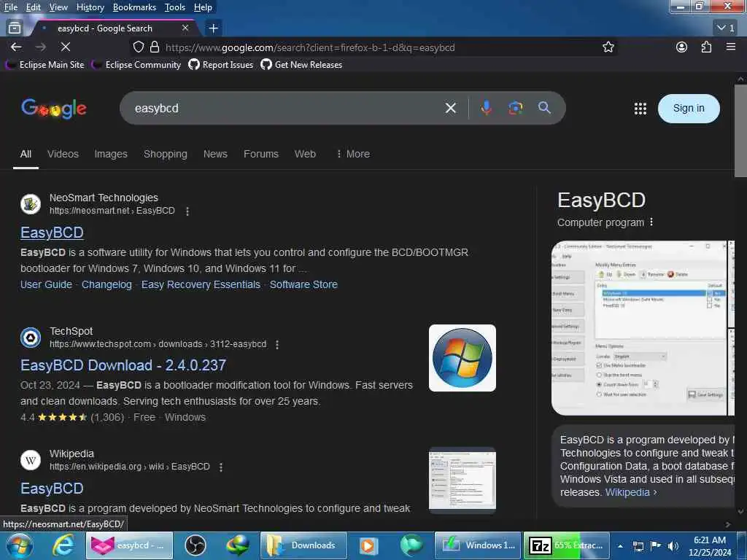Switch to Web results tab
Image resolution: width=747 pixels, height=560 pixels.
point(305,154)
